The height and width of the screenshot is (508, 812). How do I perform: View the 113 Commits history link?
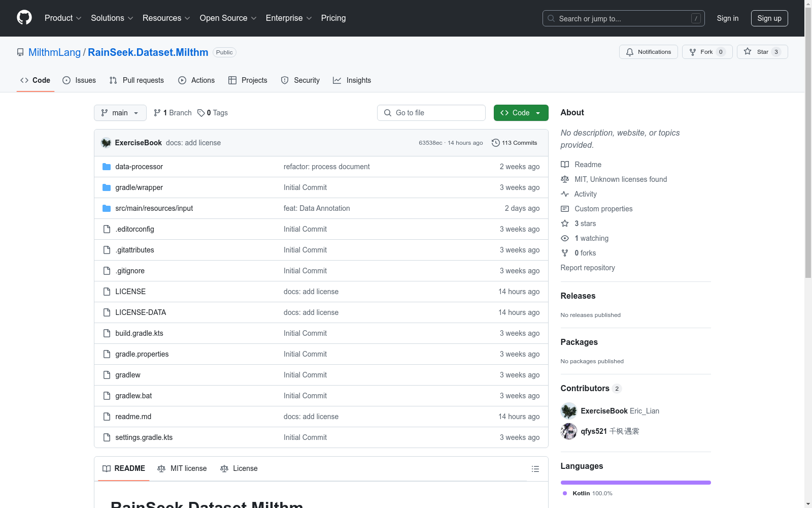pyautogui.click(x=515, y=143)
